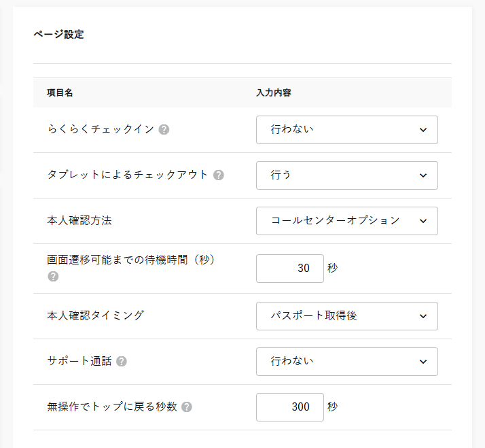Image resolution: width=485 pixels, height=448 pixels.
Task: Click the chevron arrow in らくらくチェックイン select
Action: click(423, 130)
